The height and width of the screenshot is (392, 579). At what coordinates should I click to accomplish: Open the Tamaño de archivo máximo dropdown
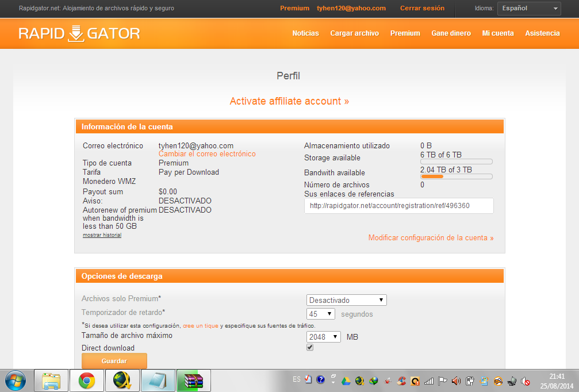324,337
